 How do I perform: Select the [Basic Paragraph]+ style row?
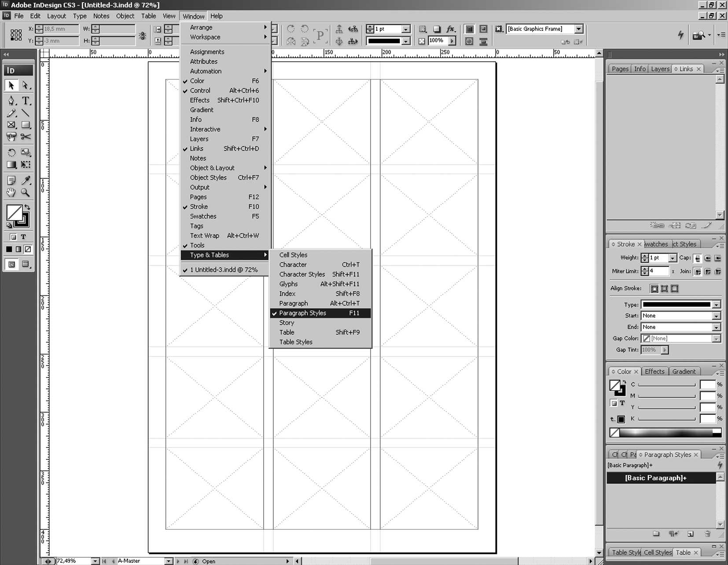tap(661, 478)
